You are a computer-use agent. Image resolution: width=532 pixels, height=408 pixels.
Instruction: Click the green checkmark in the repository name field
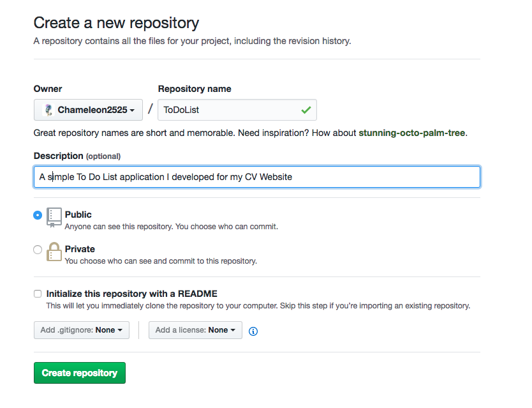[306, 110]
